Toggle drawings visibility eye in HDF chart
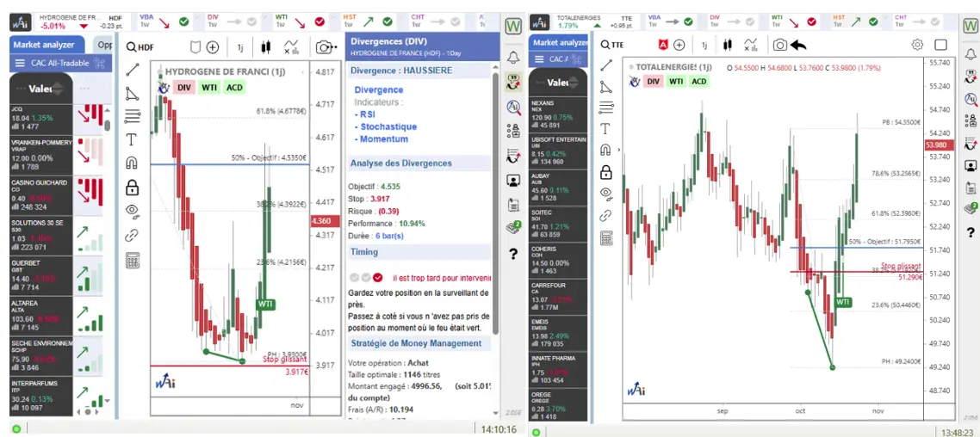The height and width of the screenshot is (437, 980). (x=132, y=211)
